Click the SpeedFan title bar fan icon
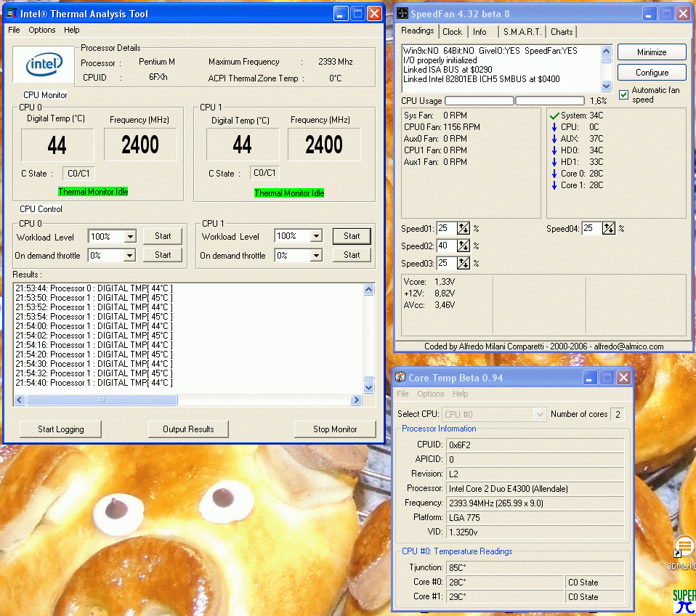The height and width of the screenshot is (616, 696). click(x=402, y=13)
